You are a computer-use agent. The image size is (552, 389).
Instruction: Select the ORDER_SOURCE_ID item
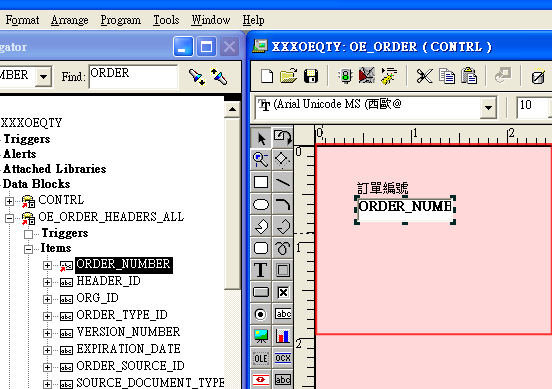[x=130, y=366]
